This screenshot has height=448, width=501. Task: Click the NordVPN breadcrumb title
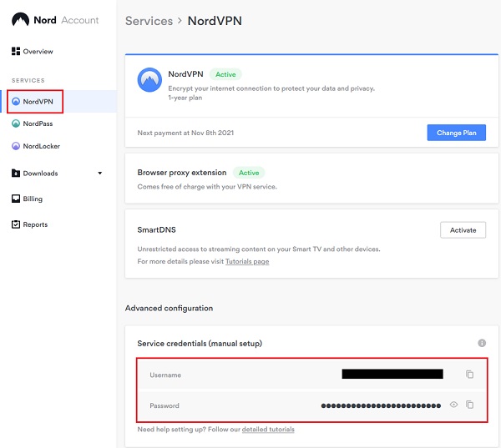pyautogui.click(x=215, y=21)
